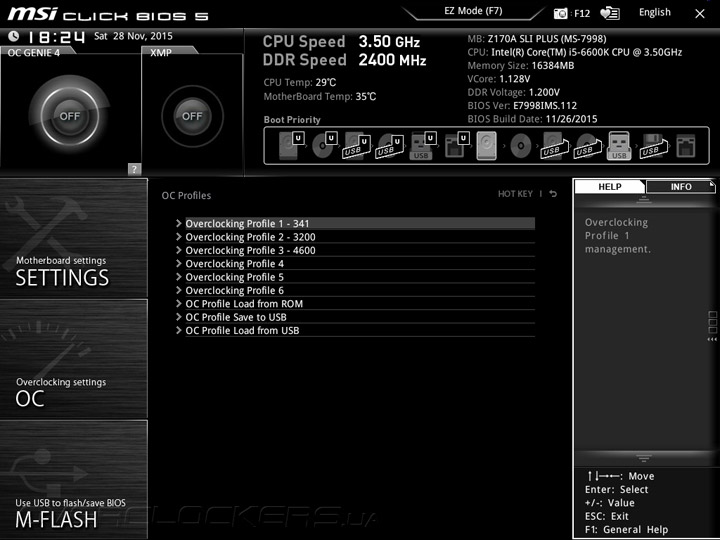Select the UEFI USB hard disk boot icon
Image resolution: width=720 pixels, height=540 pixels.
coord(357,146)
